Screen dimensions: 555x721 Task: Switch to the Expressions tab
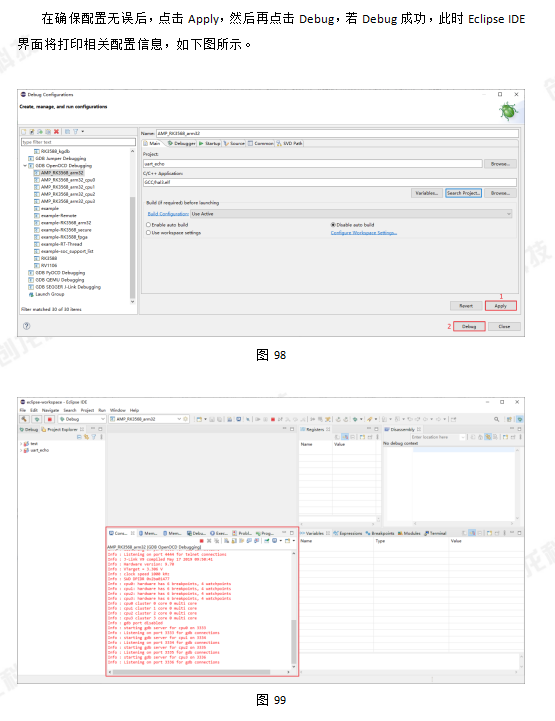[348, 533]
